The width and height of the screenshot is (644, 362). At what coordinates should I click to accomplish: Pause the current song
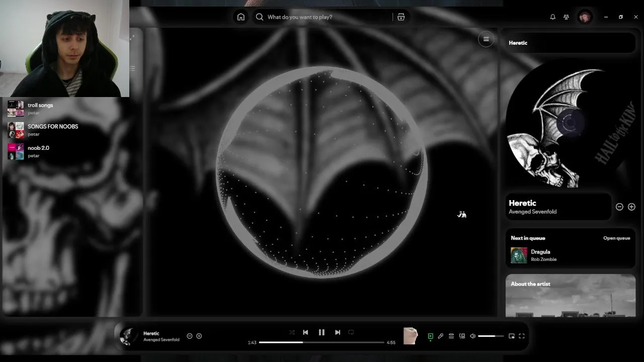pyautogui.click(x=321, y=332)
